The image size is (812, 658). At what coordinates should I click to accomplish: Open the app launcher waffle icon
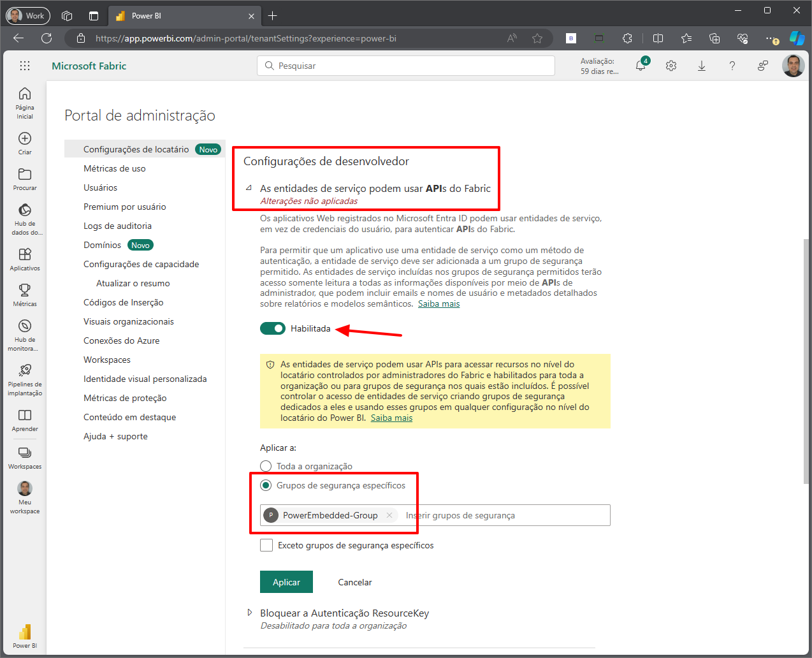pyautogui.click(x=25, y=66)
